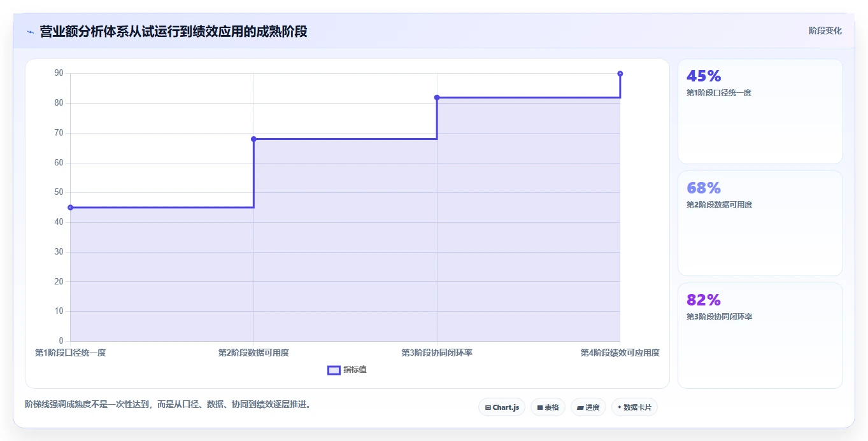Screen dimensions: 868x441
Task: Click the chart data point at 90
Action: [x=620, y=74]
